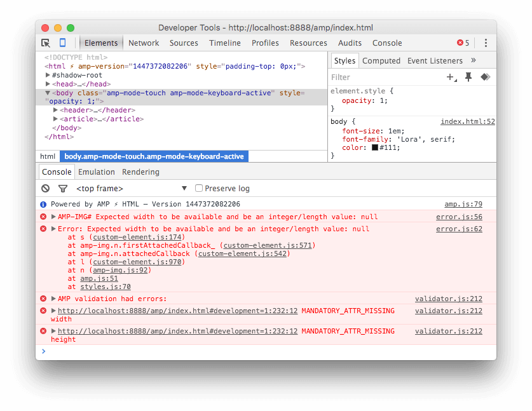Activate the inspect element picker icon
Viewport: 532px width, 411px height.
(46, 43)
